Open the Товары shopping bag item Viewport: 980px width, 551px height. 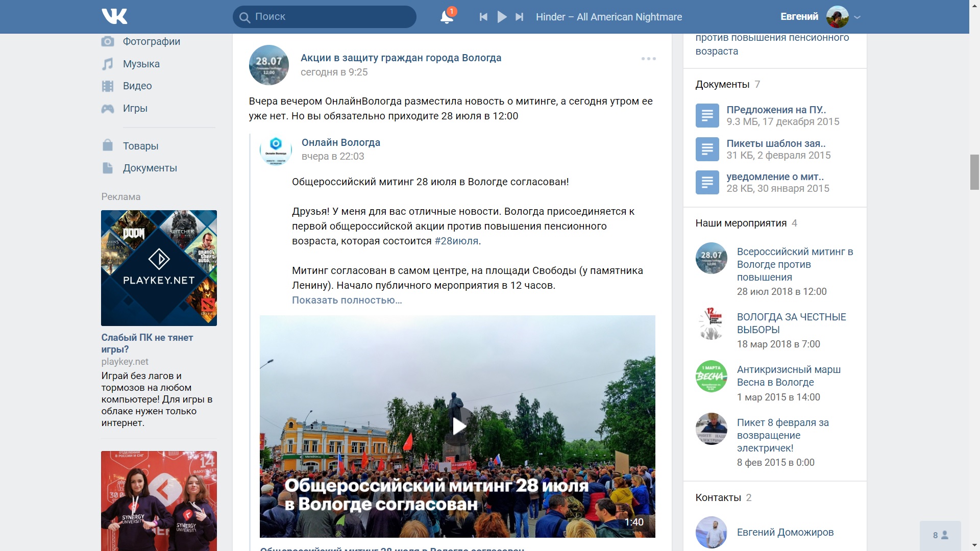point(140,146)
